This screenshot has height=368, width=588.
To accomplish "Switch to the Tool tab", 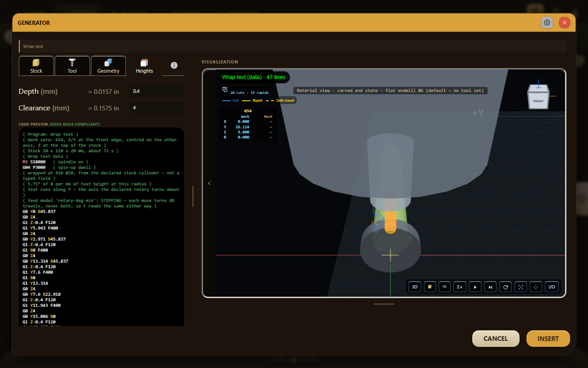I will coord(72,66).
